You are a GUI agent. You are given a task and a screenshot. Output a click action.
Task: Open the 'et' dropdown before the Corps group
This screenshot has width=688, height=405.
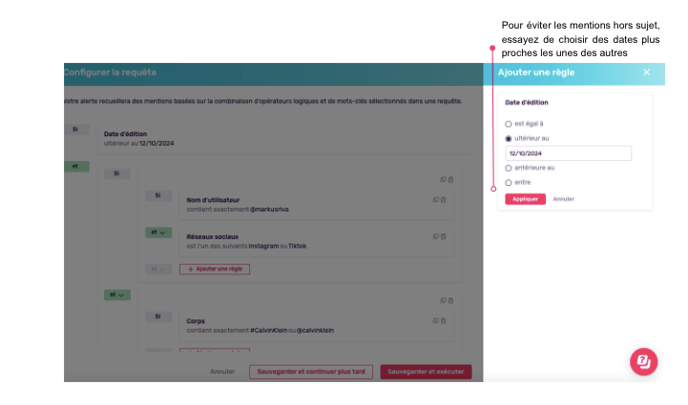(117, 295)
